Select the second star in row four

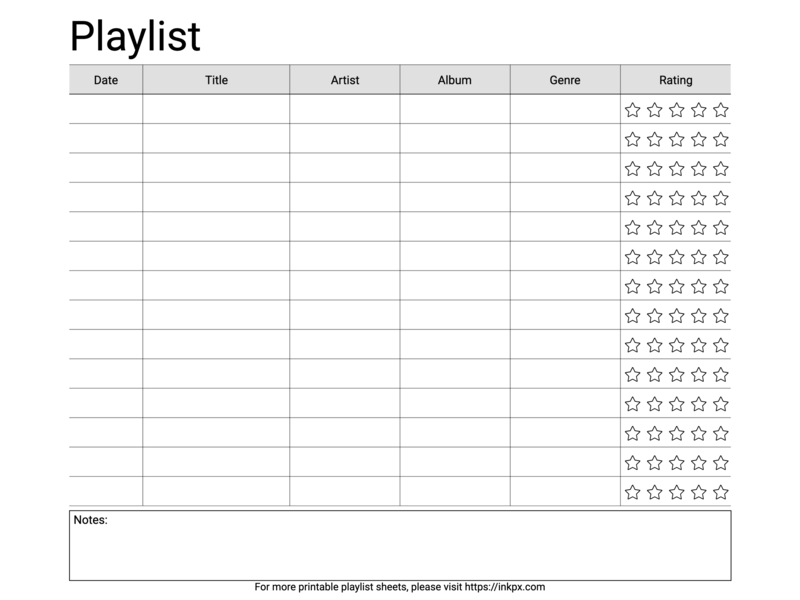pos(654,198)
